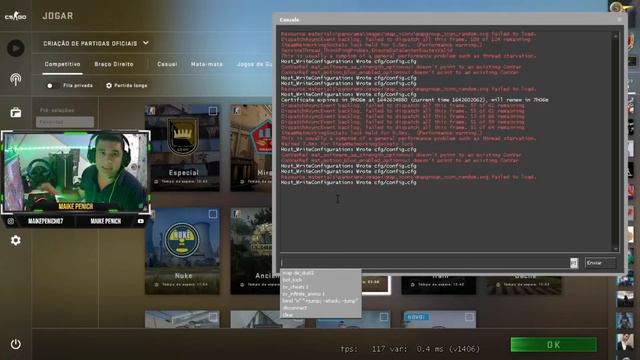Click the console scrollbar up arrow
640x360 pixels.
pos(616,36)
